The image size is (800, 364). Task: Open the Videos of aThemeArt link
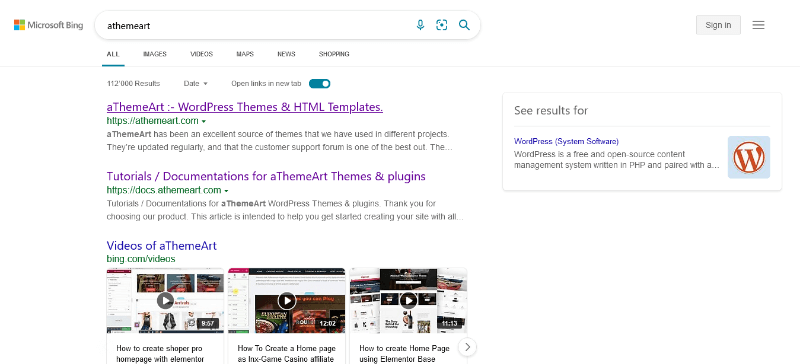(162, 246)
